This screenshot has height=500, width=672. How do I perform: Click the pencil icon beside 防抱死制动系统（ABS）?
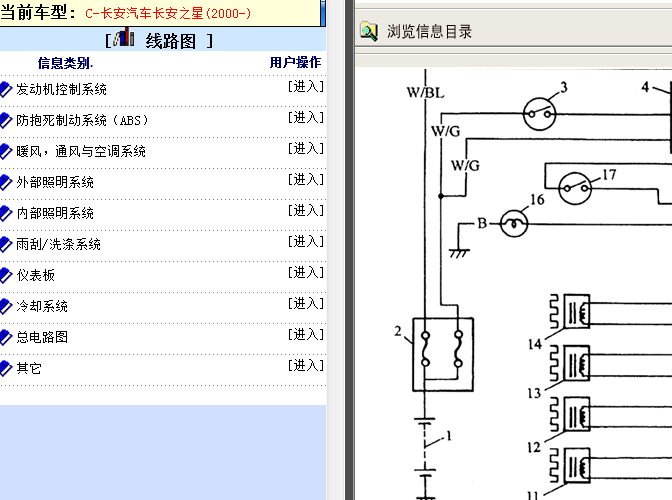[6, 120]
